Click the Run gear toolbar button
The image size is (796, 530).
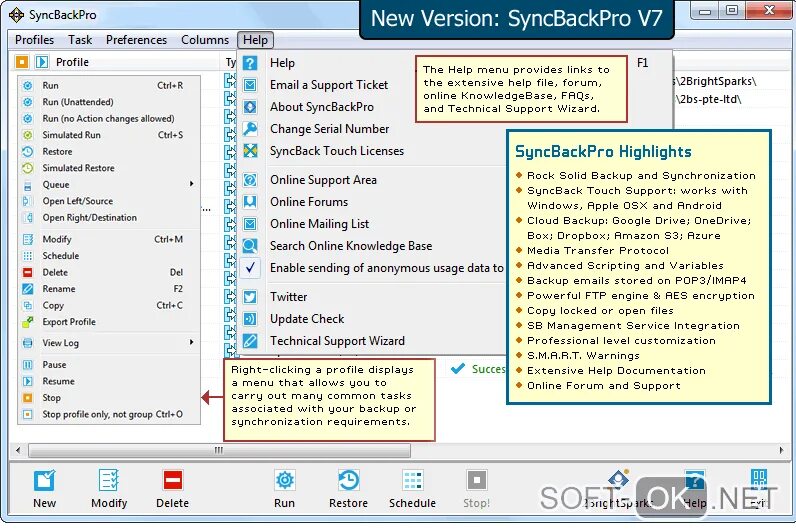click(x=284, y=488)
